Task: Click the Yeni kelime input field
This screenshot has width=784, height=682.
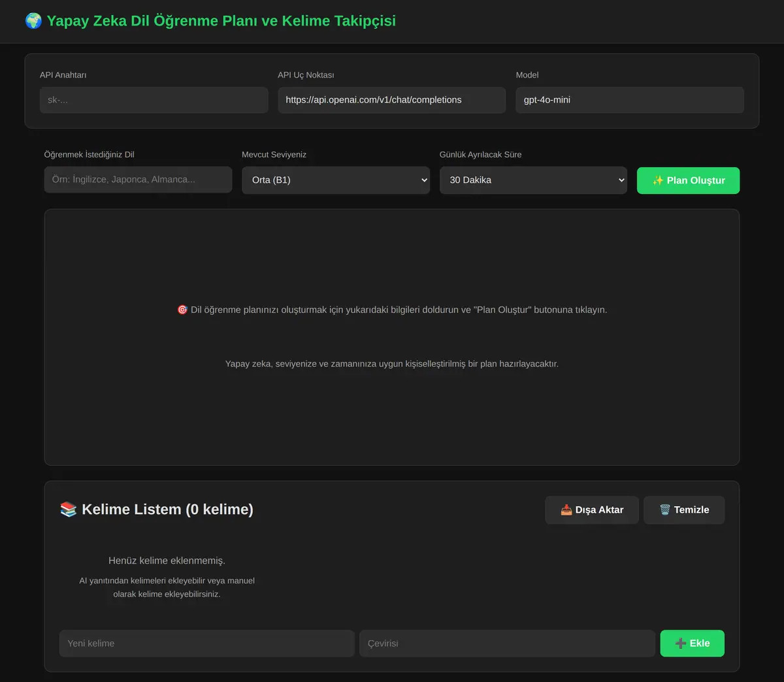Action: coord(207,643)
